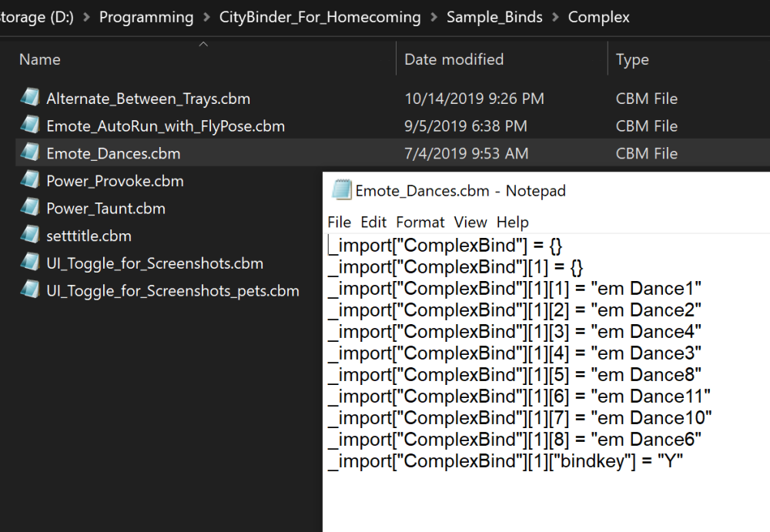Open Notepad's View menu
The height and width of the screenshot is (532, 770).
(x=470, y=223)
